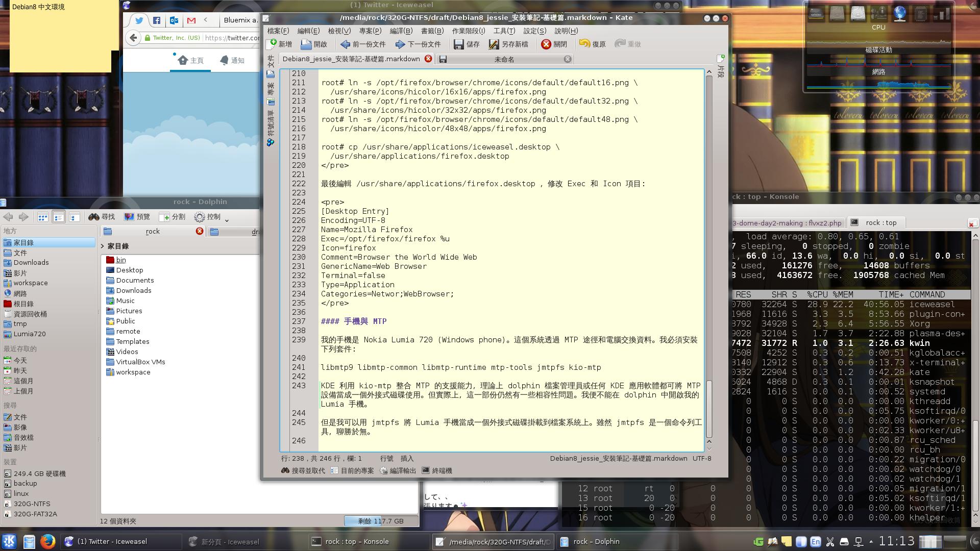Select the VirtualBox VMs folder in Dolphin
Image resolution: width=980 pixels, height=551 pixels.
tap(140, 362)
